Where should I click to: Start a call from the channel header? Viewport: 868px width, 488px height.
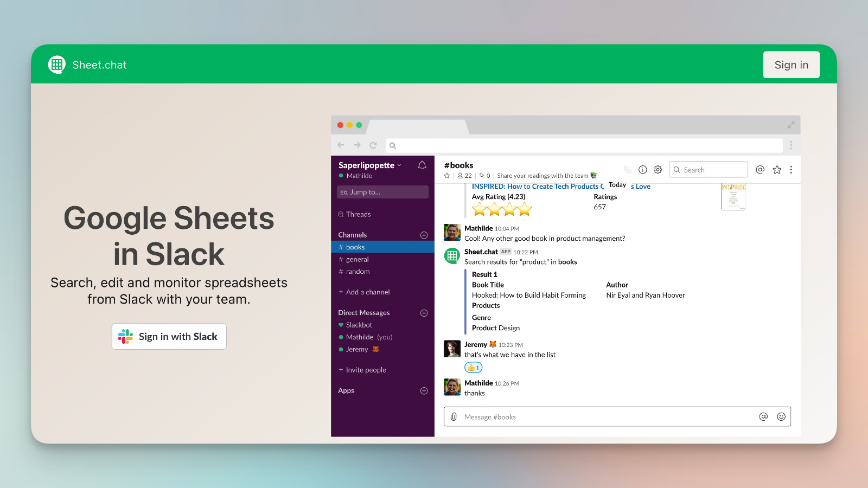click(628, 169)
